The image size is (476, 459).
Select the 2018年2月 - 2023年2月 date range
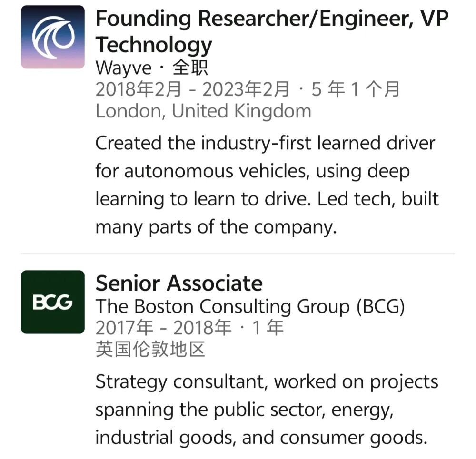click(x=192, y=89)
